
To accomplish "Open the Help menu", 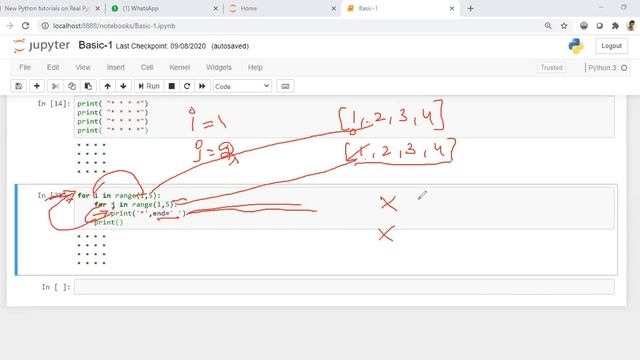I will [255, 67].
